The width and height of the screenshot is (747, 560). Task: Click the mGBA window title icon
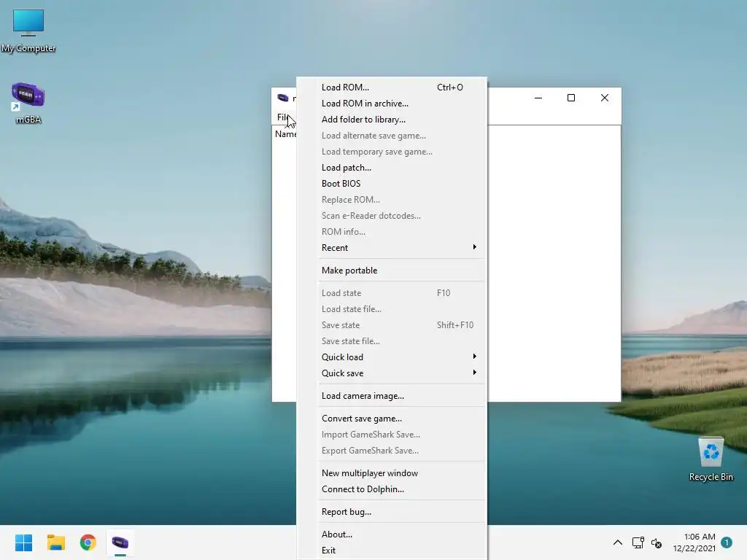point(282,98)
